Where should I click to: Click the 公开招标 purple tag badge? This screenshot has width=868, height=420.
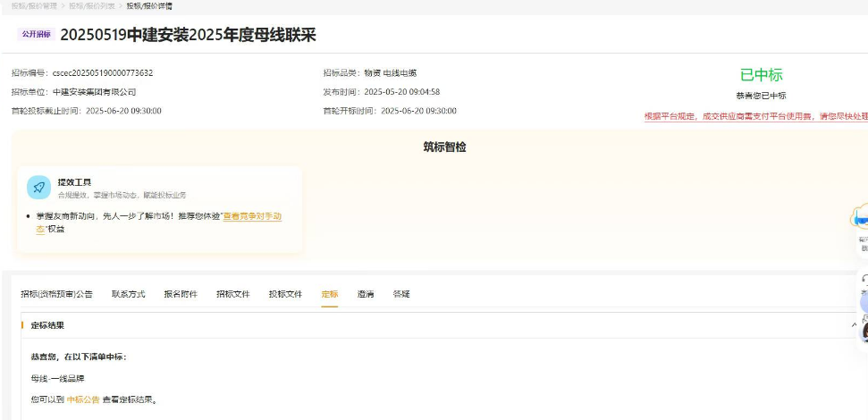(x=36, y=34)
